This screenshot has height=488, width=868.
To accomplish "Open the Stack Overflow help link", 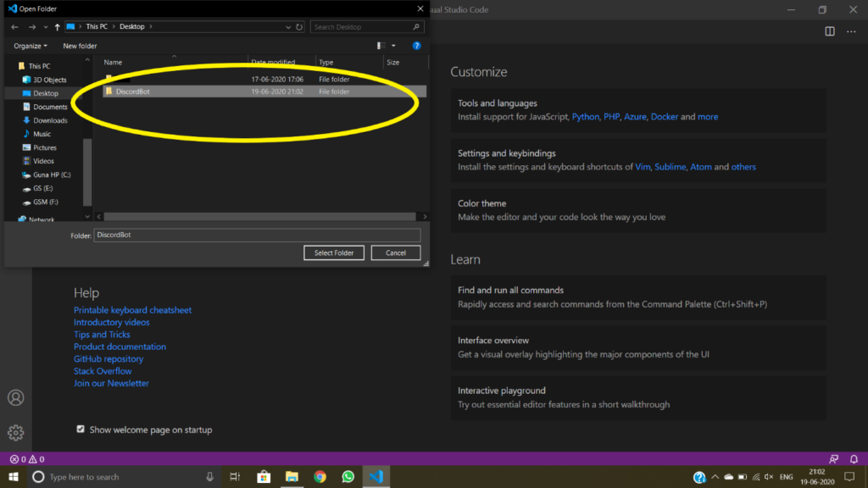I will click(x=103, y=371).
